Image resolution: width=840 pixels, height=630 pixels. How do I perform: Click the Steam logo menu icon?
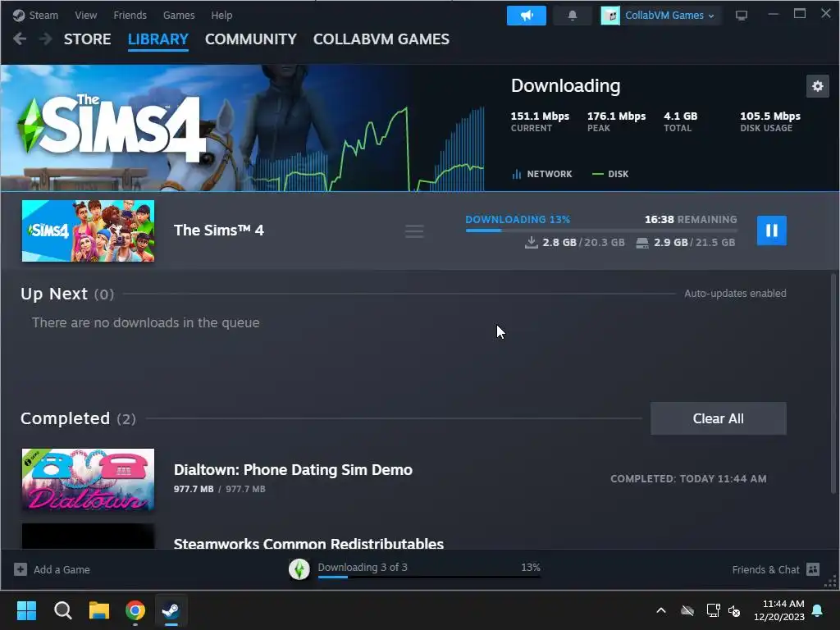click(19, 15)
